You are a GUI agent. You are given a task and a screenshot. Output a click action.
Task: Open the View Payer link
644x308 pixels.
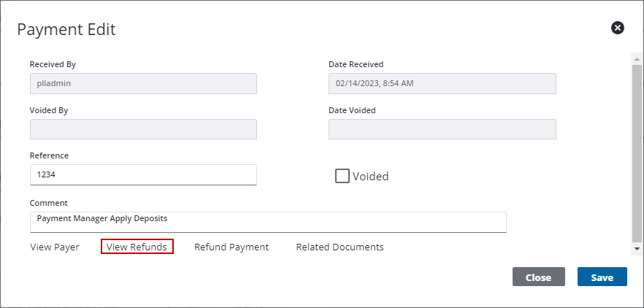tap(55, 247)
